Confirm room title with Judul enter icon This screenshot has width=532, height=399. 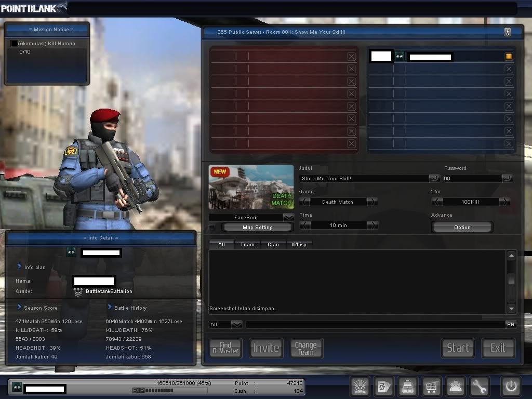(x=434, y=178)
